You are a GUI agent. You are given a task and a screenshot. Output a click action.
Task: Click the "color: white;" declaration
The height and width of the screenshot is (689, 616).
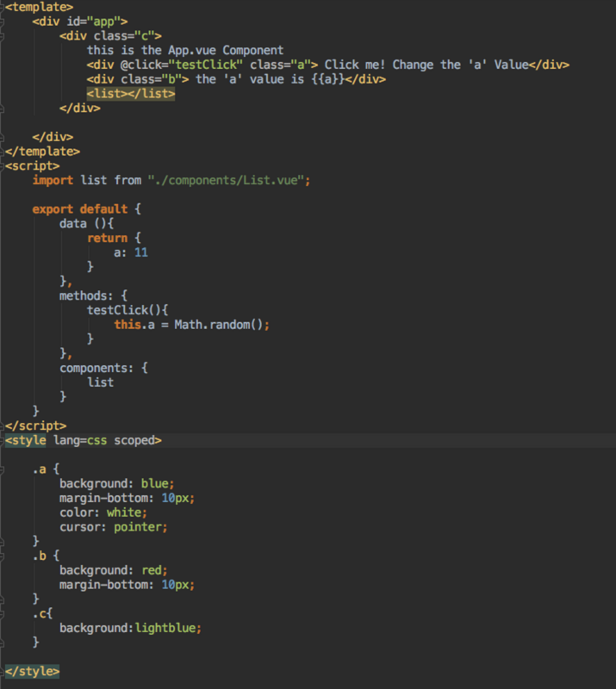pyautogui.click(x=103, y=512)
